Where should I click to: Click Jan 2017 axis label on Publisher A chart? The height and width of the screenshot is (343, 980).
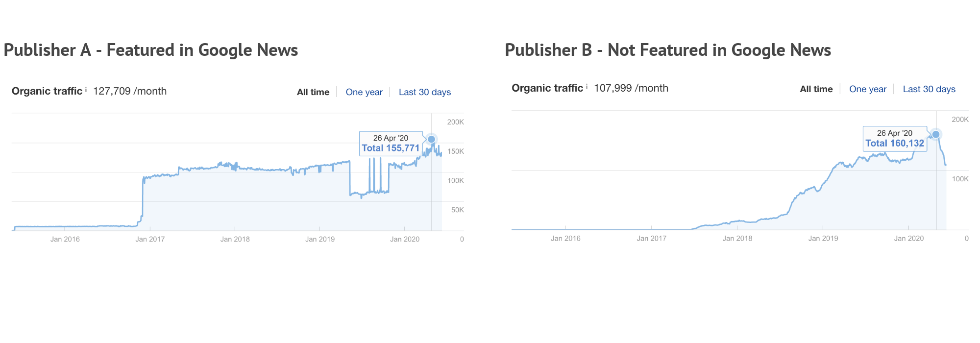tap(150, 239)
